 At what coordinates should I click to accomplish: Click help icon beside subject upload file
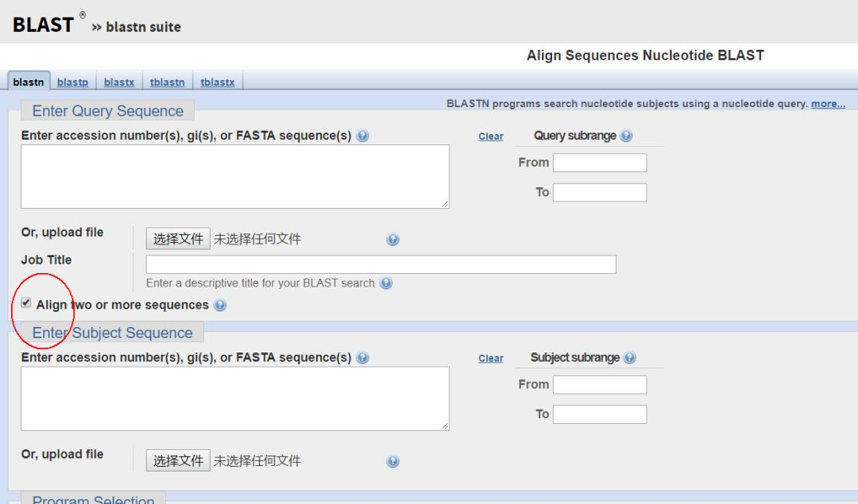(x=392, y=461)
